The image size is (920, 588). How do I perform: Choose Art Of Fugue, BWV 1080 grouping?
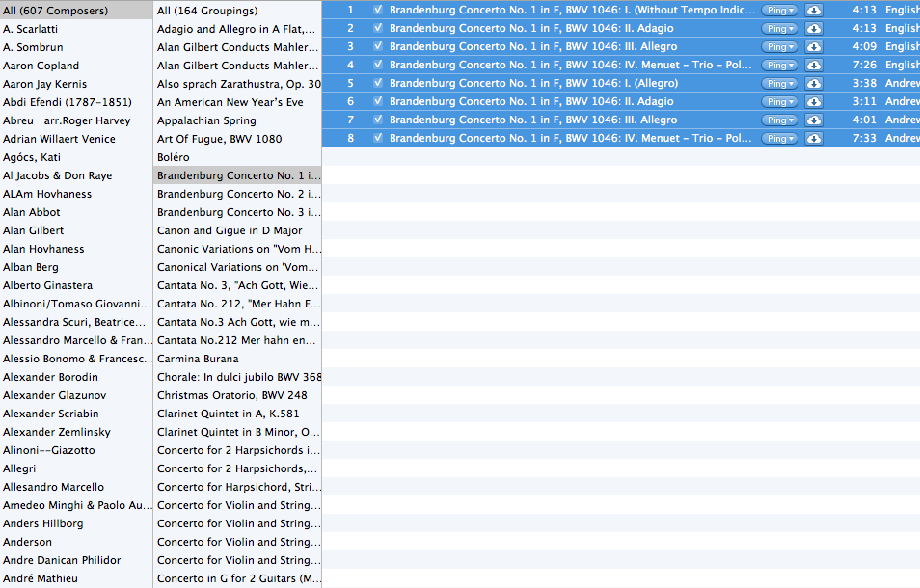(x=237, y=139)
